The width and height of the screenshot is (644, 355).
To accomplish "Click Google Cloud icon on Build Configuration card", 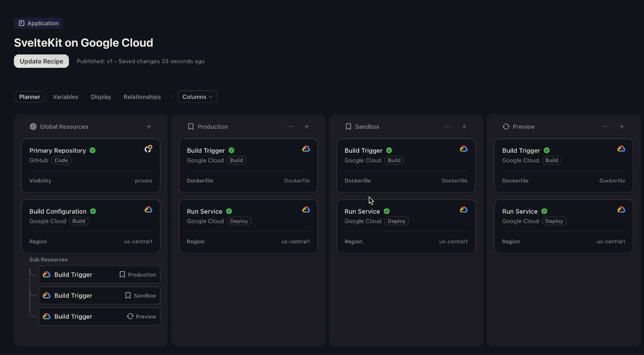I will tap(149, 210).
